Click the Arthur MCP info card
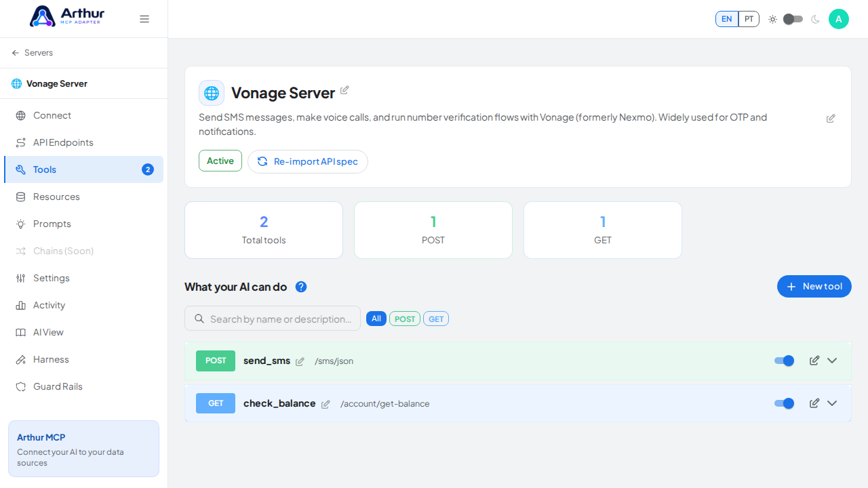868x488 pixels. [83, 449]
